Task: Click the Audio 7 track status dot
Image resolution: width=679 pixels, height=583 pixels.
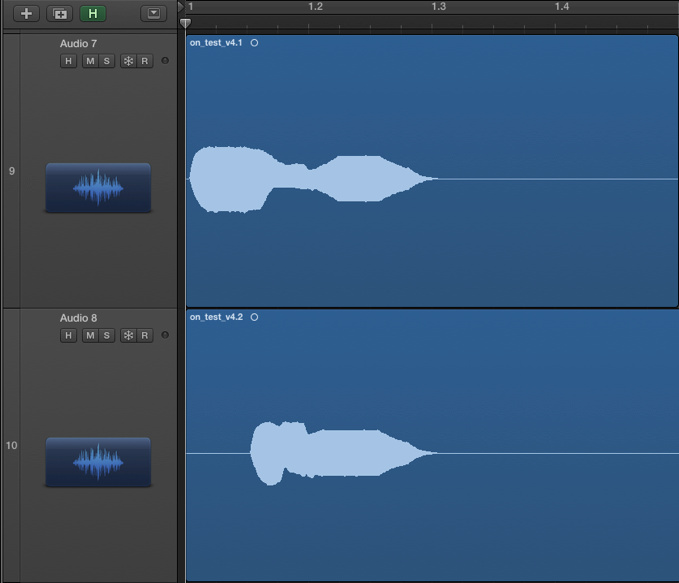Action: point(165,61)
